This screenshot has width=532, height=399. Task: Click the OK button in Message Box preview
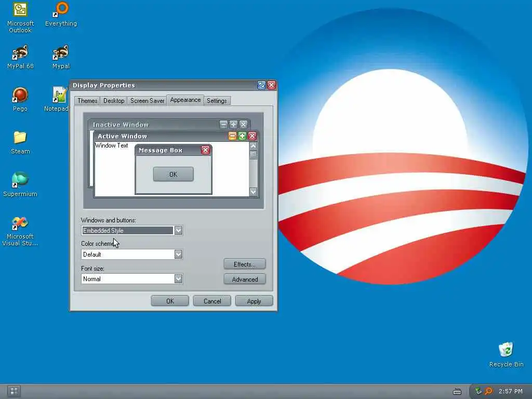(174, 174)
